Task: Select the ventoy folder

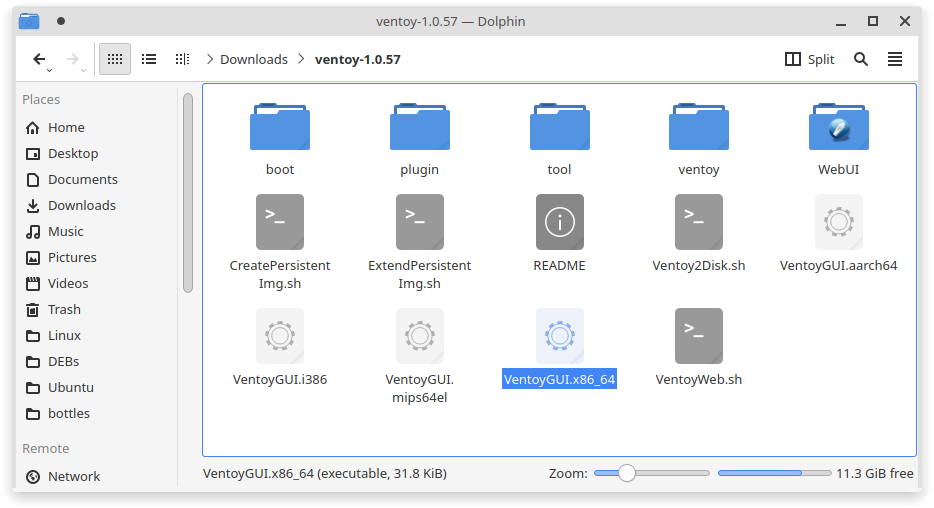Action: click(x=699, y=140)
